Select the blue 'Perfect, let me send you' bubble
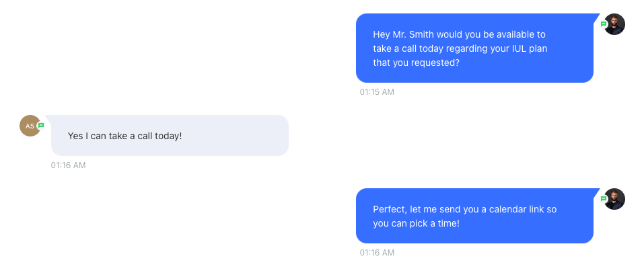Screen dimensions: 644x277 (475, 216)
